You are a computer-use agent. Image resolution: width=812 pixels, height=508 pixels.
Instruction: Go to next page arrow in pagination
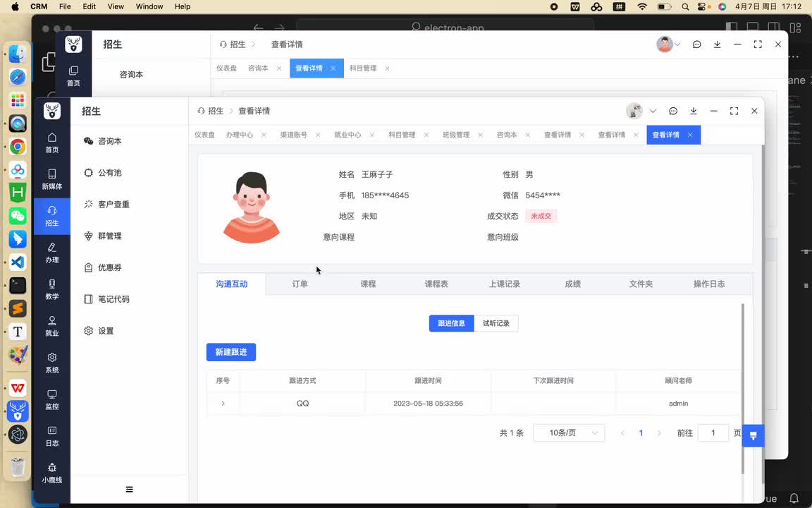coord(659,433)
